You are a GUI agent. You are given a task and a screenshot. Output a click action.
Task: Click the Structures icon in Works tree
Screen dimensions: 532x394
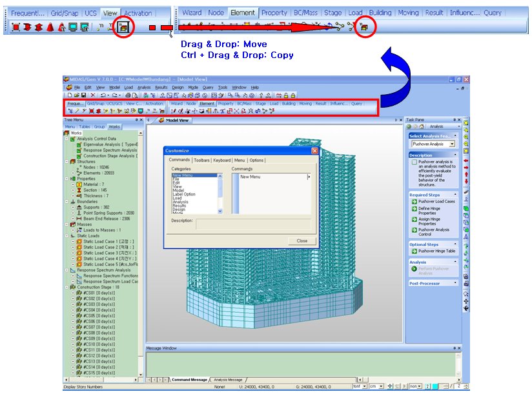[73, 161]
